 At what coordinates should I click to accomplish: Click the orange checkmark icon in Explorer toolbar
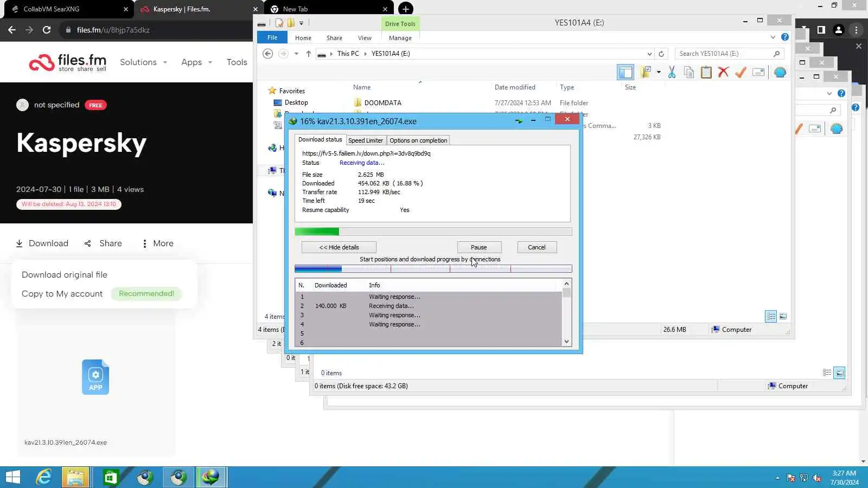pos(741,72)
